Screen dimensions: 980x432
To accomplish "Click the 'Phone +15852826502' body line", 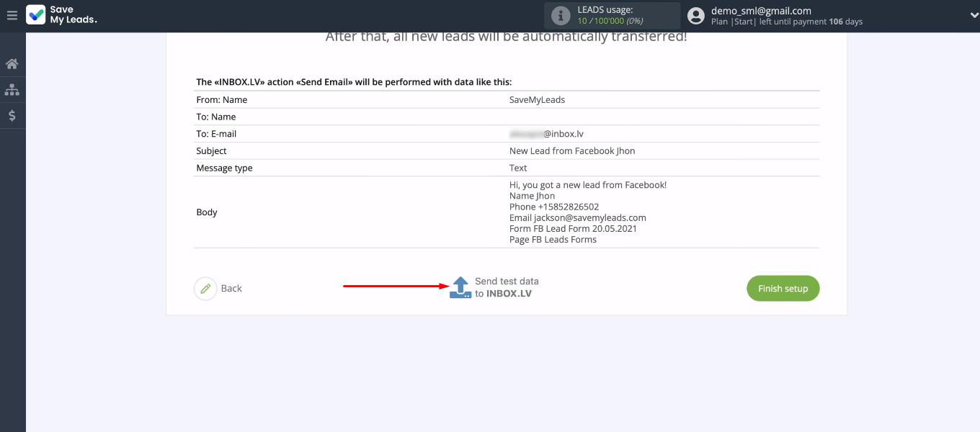I will pos(554,207).
